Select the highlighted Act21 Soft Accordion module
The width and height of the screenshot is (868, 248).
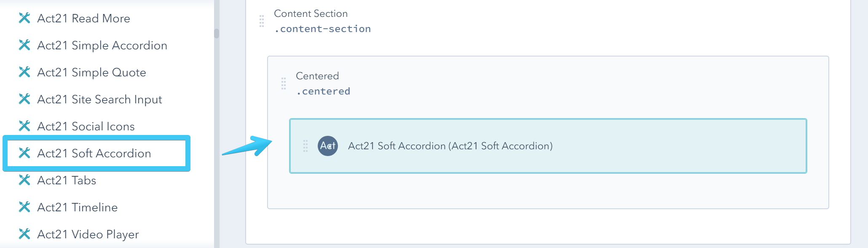548,146
